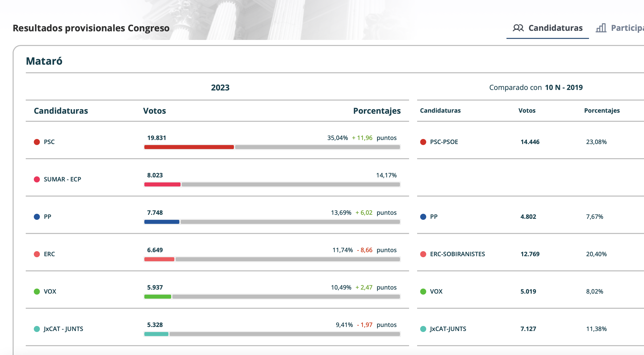Click the Candidaturas people icon
Viewport: 644px width, 355px height.
(518, 28)
